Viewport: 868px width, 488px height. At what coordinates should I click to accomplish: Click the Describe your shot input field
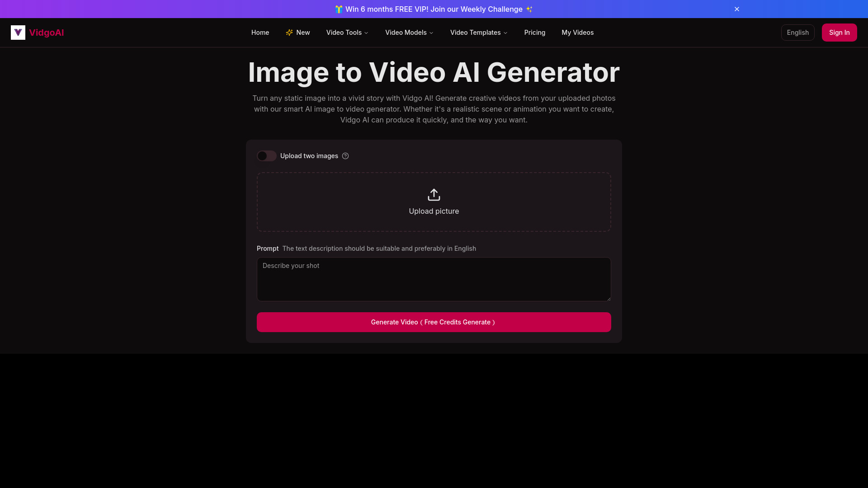(434, 279)
